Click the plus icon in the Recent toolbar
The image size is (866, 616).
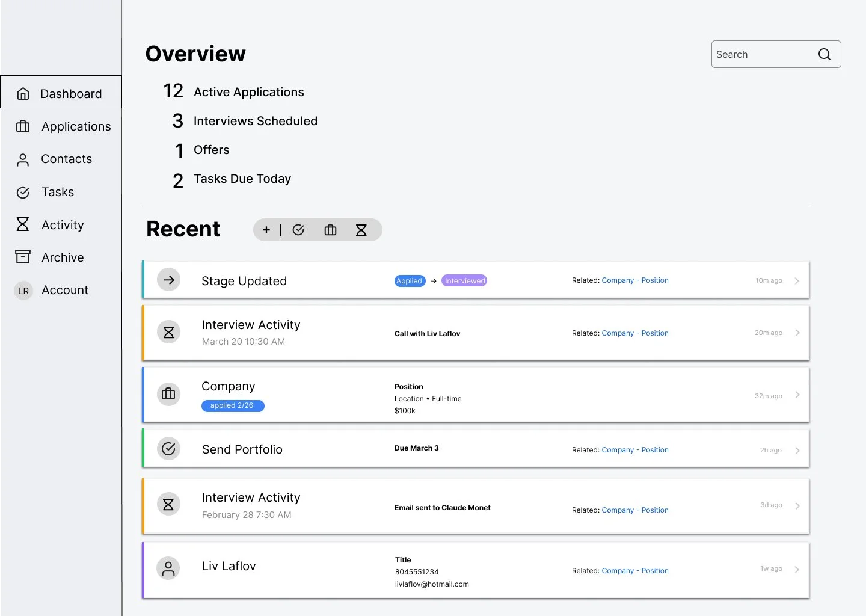266,230
